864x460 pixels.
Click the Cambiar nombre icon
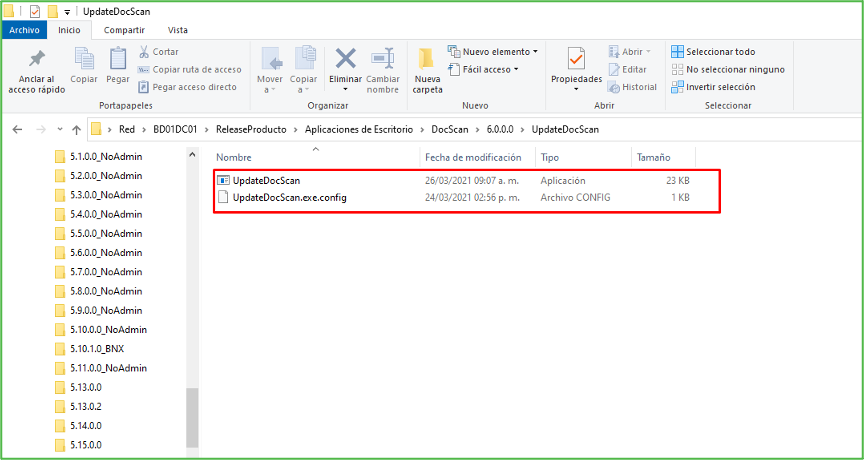383,59
